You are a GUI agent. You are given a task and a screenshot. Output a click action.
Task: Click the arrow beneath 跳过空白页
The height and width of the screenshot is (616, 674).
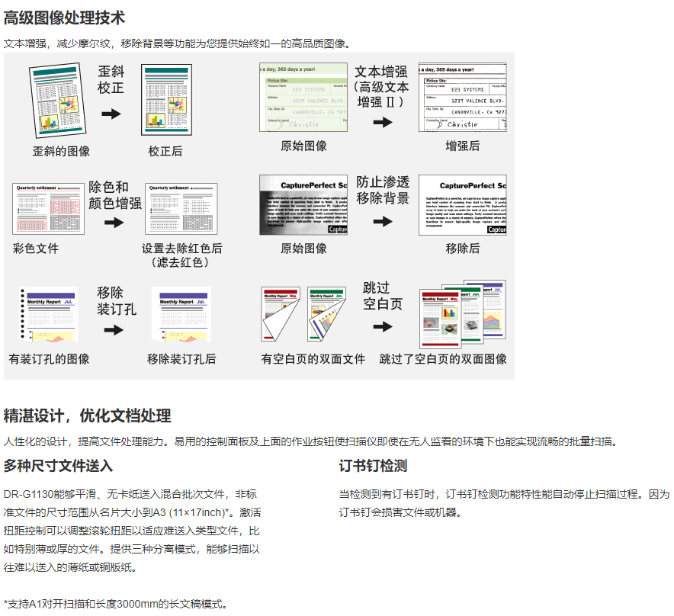coord(383,326)
